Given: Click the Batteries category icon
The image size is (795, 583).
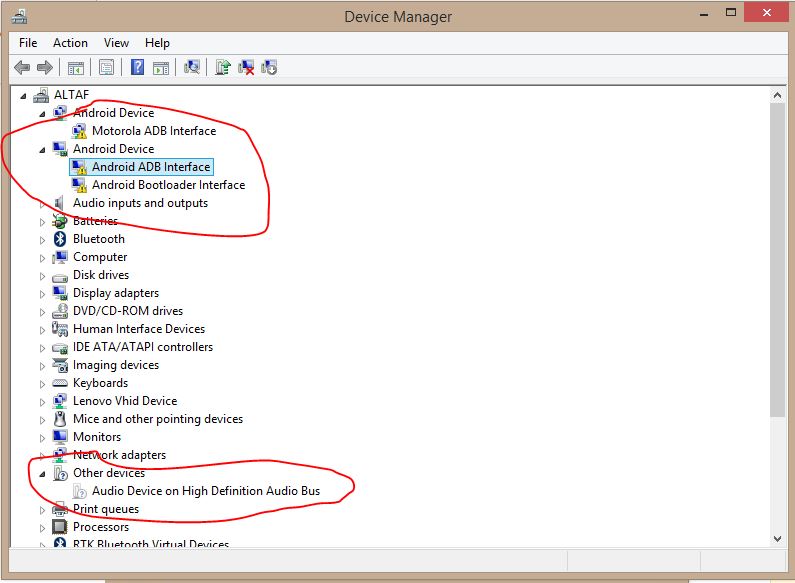Looking at the screenshot, I should pos(60,221).
